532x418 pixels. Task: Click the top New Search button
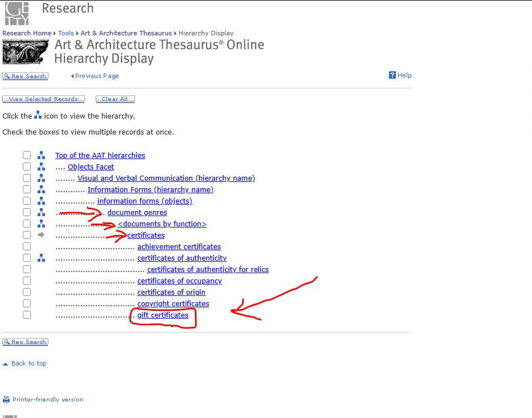click(26, 76)
